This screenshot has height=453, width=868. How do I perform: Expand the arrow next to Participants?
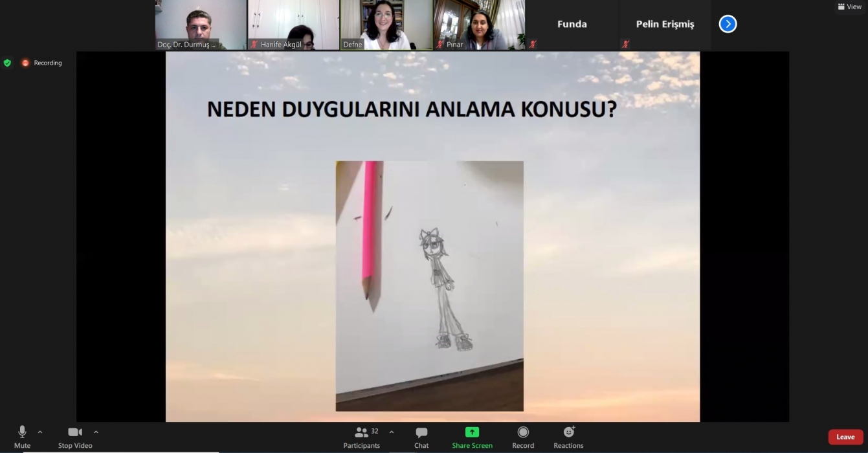coord(391,432)
